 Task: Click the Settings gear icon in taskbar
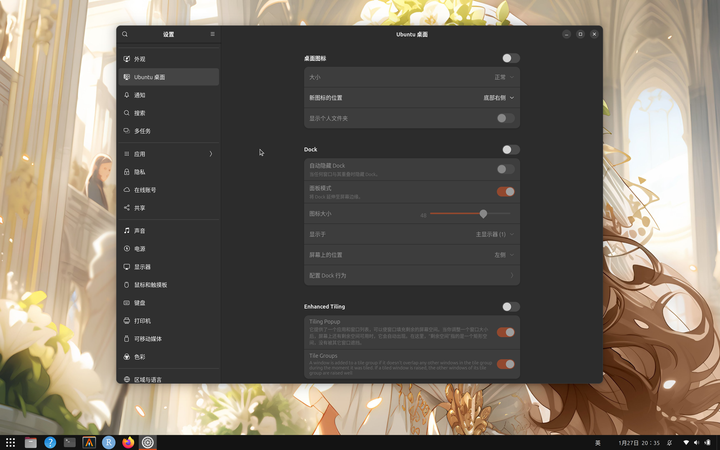point(147,442)
